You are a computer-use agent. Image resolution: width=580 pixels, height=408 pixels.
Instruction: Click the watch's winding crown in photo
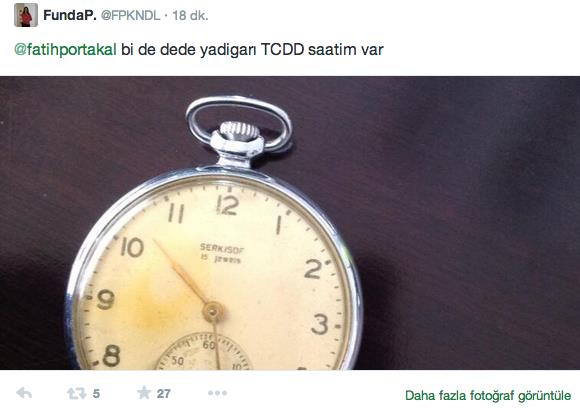238,131
